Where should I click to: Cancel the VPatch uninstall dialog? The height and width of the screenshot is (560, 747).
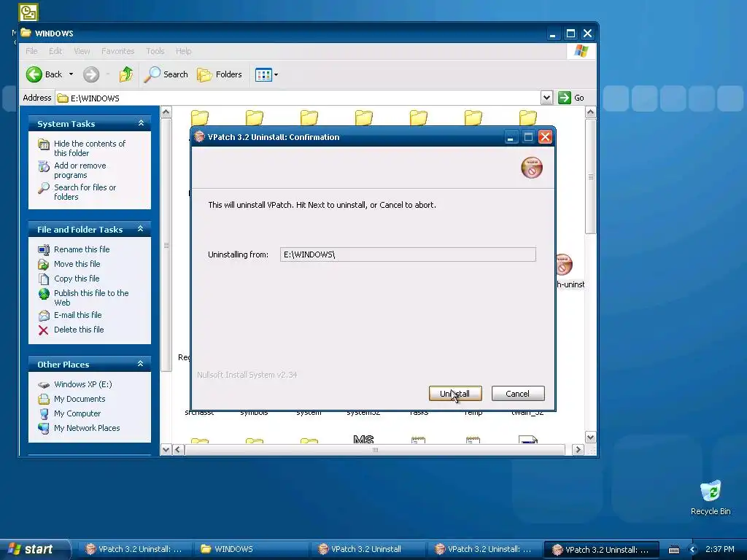(x=517, y=393)
